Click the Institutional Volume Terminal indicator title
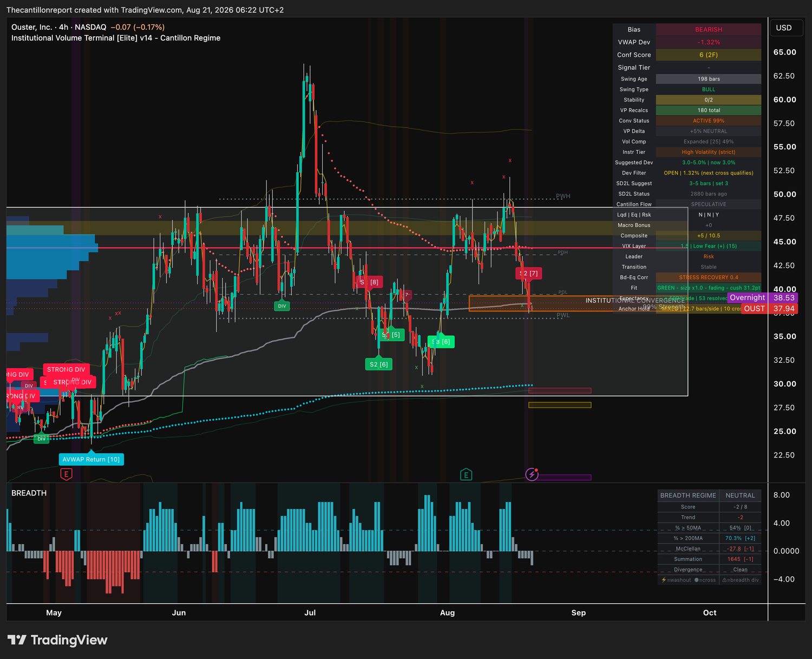This screenshot has width=812, height=659. click(x=116, y=38)
